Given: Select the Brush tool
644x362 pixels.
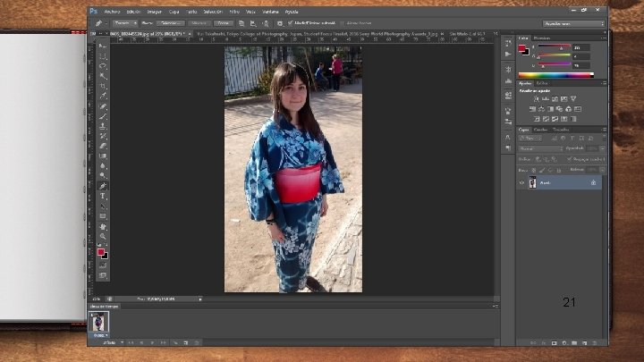Looking at the screenshot, I should coord(103,116).
